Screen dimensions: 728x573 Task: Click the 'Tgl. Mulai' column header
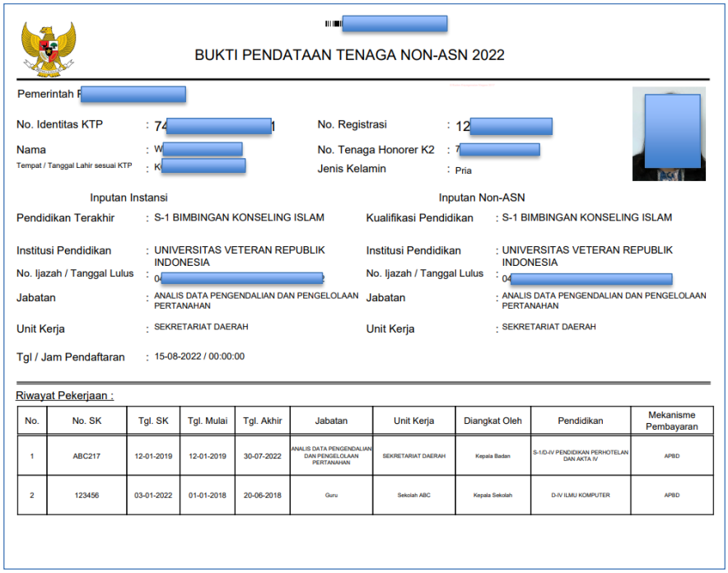[x=208, y=421]
